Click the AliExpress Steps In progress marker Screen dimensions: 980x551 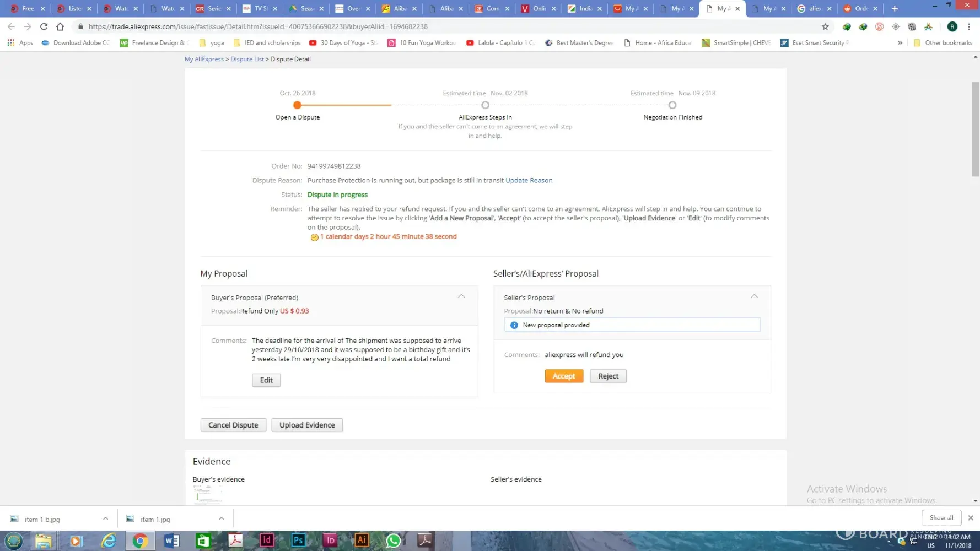[485, 105]
